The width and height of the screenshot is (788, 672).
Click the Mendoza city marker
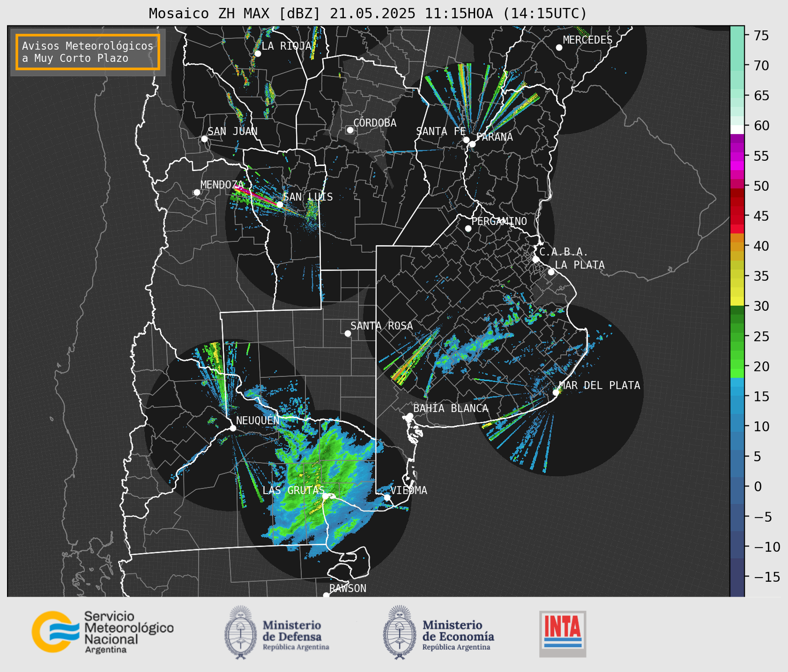click(x=197, y=193)
